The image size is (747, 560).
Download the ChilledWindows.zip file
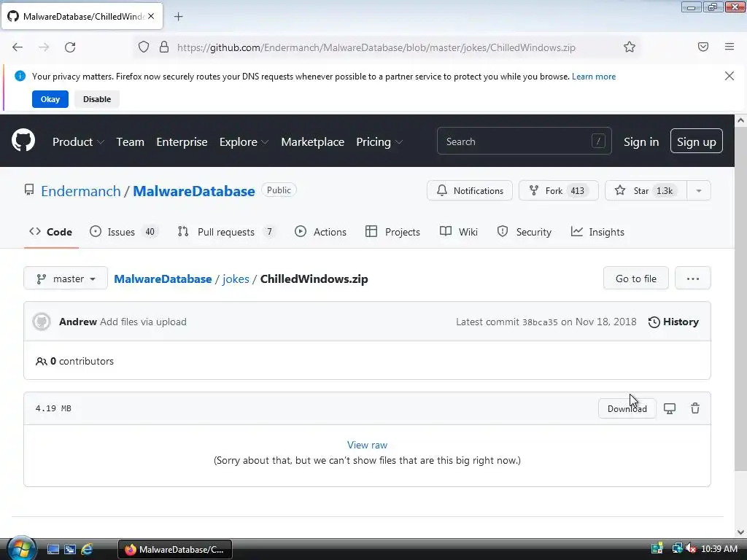627,408
